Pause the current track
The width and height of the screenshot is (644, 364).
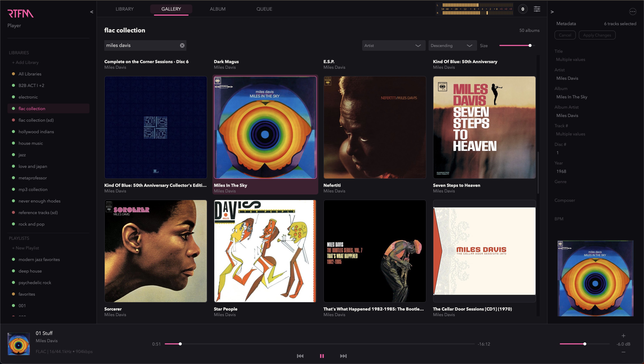click(322, 356)
